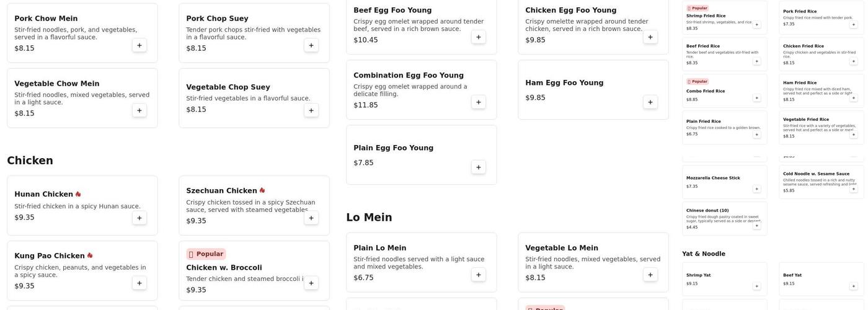868x310 pixels.
Task: Click plus for Plain Egg Foo Young
Action: pos(478,167)
